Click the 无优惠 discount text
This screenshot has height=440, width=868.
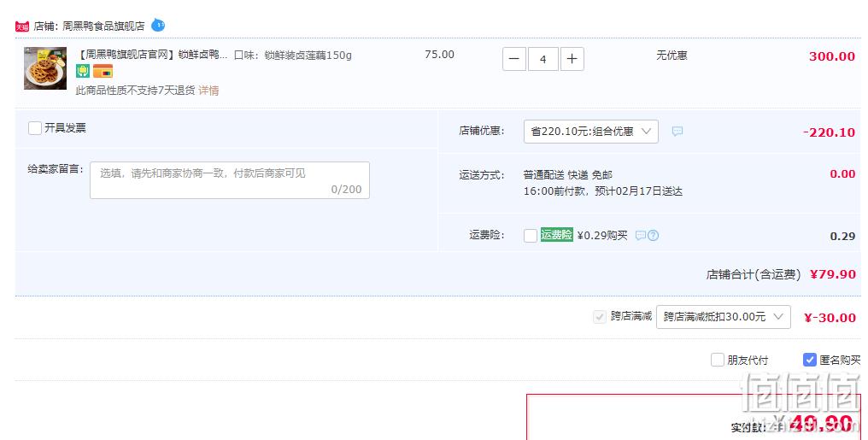tap(672, 56)
